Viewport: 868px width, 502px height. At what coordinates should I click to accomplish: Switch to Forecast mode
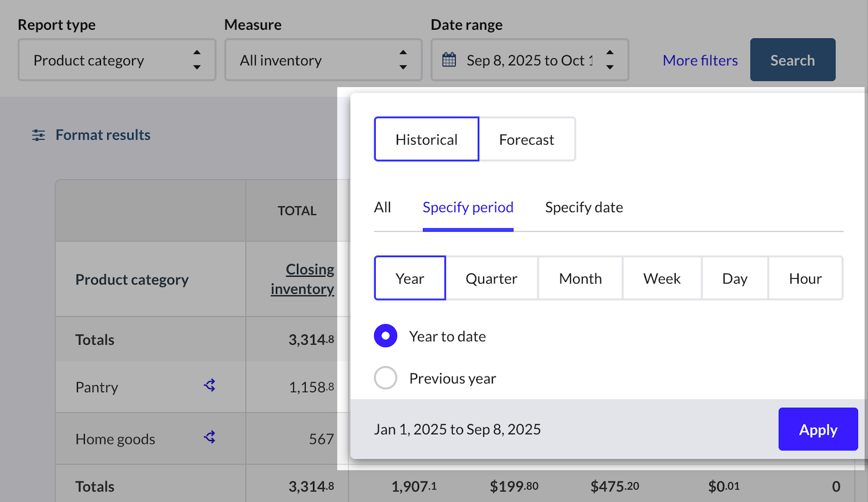click(x=526, y=139)
